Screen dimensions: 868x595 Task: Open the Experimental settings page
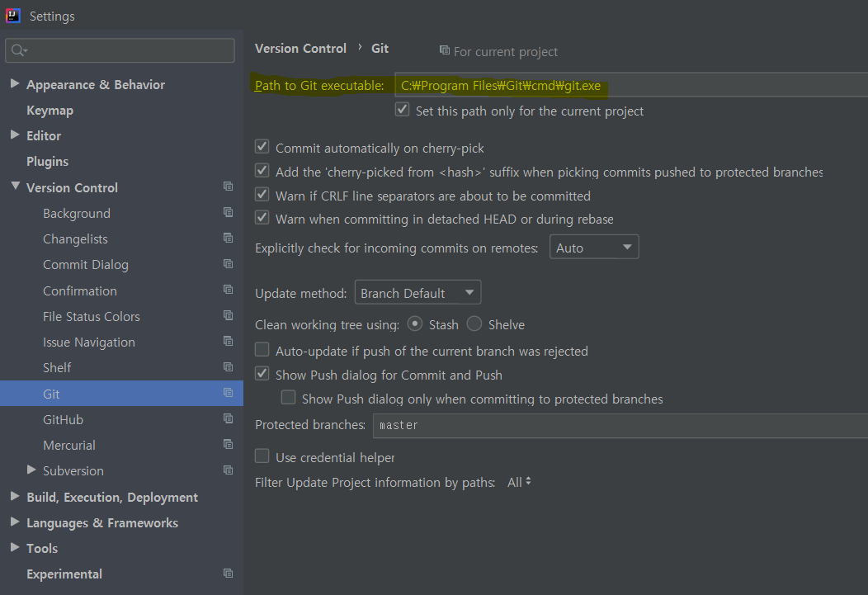pos(64,574)
